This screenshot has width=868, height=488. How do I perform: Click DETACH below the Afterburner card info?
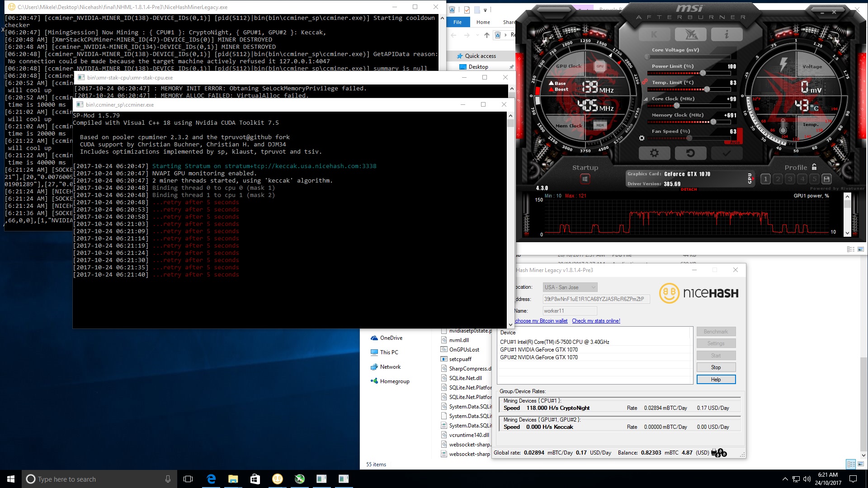[x=689, y=189]
